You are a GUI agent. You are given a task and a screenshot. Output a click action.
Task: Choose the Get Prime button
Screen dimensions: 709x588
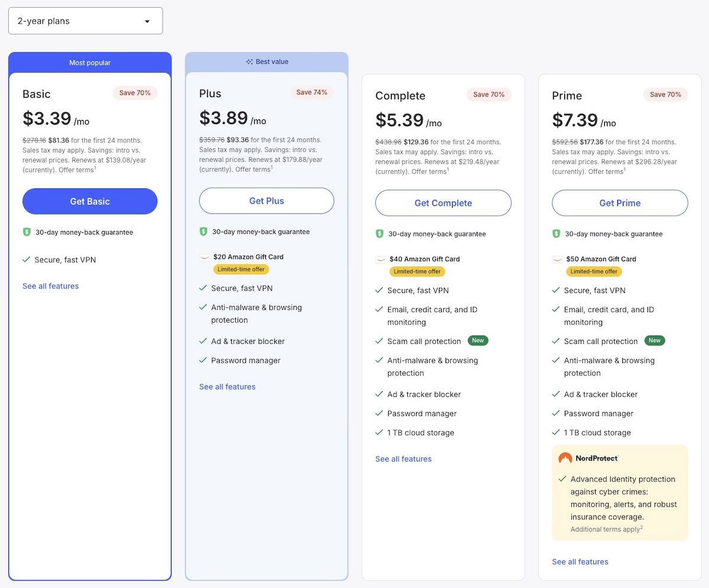pos(620,203)
